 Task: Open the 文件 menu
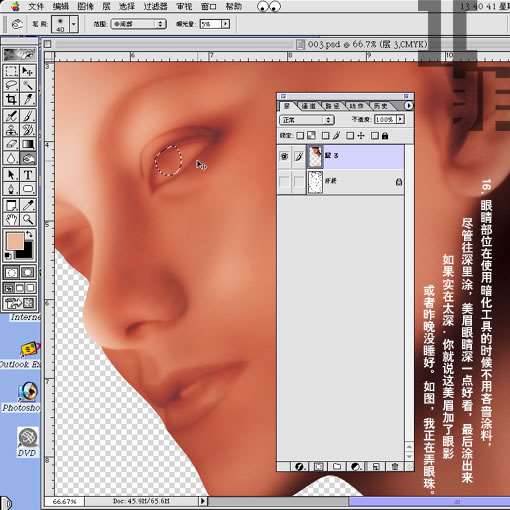coord(36,6)
